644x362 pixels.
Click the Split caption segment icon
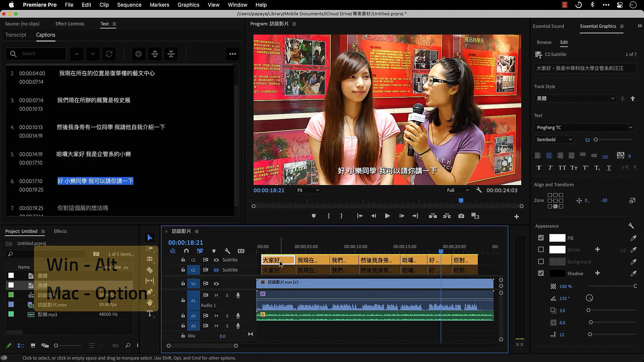(x=155, y=54)
